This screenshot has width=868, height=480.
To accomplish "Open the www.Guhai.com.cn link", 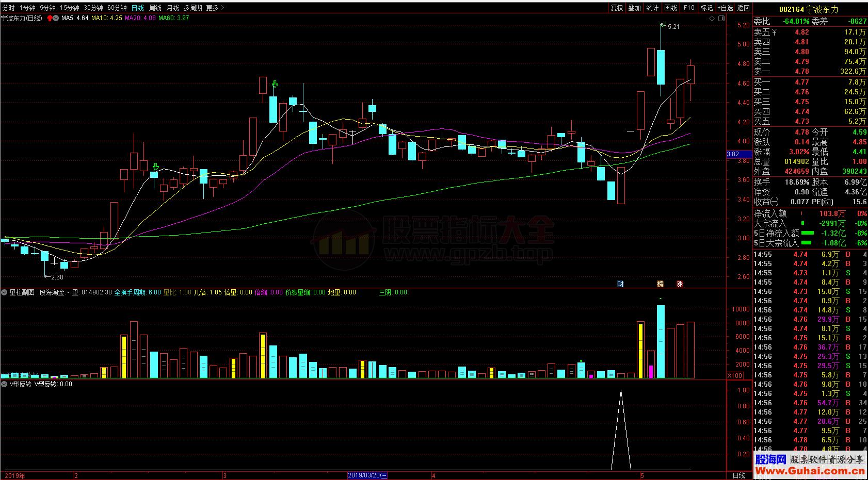I will [x=810, y=471].
